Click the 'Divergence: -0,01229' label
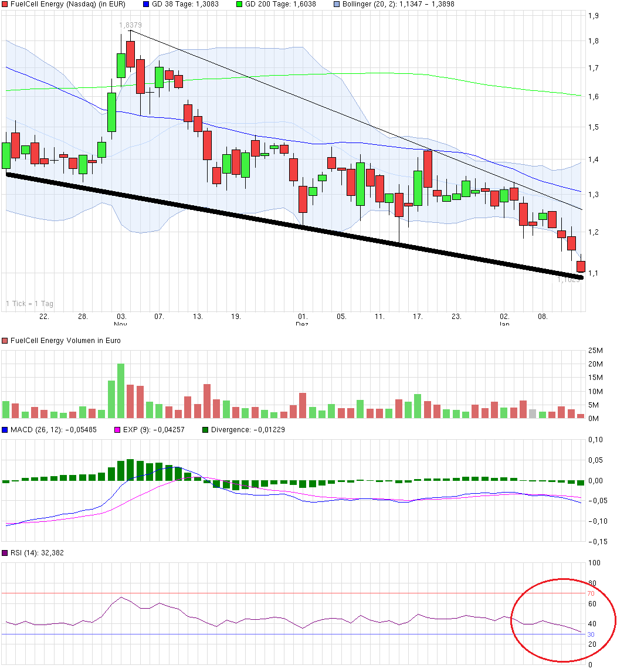Viewport: 617px width, 672px height. [x=248, y=430]
